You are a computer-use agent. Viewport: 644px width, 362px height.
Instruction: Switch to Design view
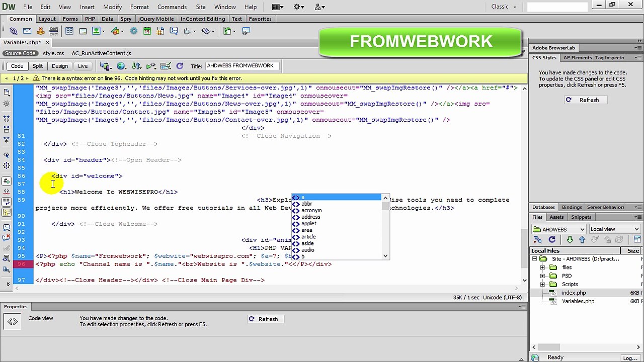point(59,66)
